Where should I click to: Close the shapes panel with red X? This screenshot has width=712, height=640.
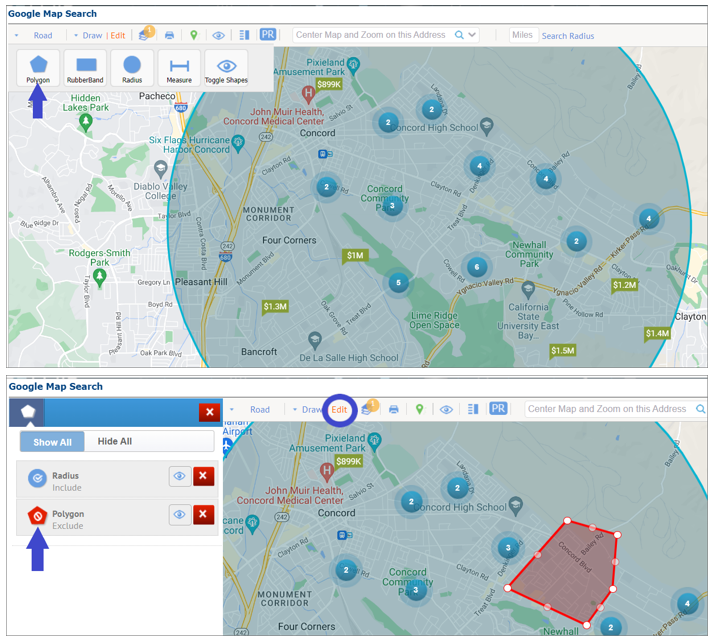pos(209,412)
